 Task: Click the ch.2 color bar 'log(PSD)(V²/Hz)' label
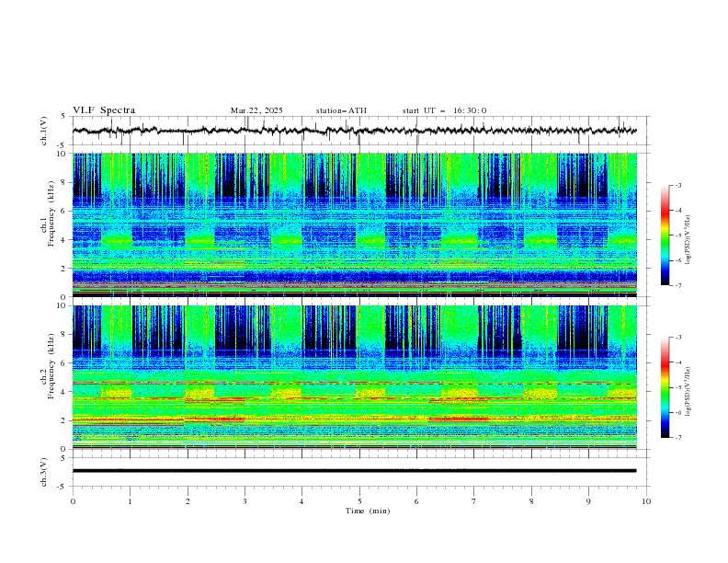coord(688,391)
